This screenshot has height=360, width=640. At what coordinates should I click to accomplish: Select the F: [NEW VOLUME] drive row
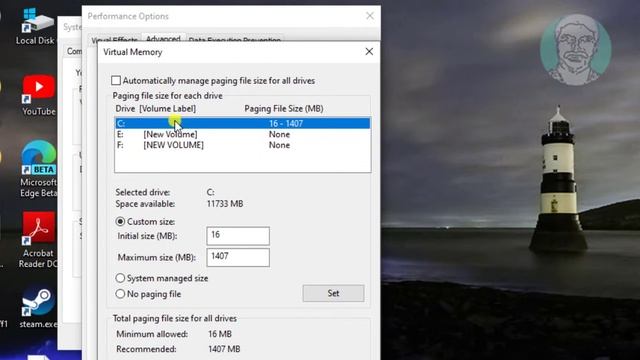[242, 145]
